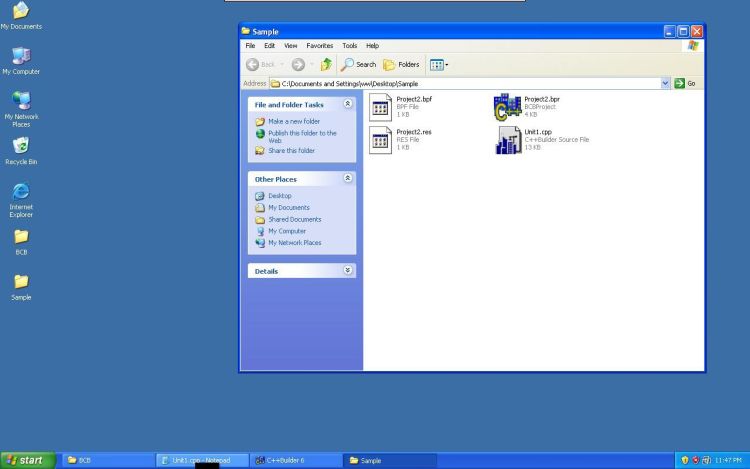750x469 pixels.
Task: Switch to C++Builder 6 taskbar button
Action: pyautogui.click(x=296, y=460)
